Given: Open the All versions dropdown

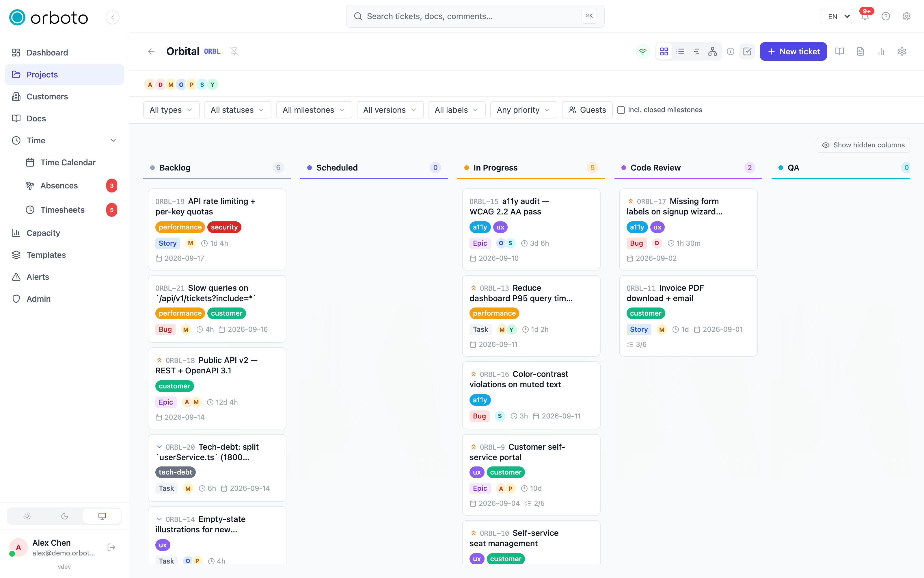Looking at the screenshot, I should tap(390, 110).
